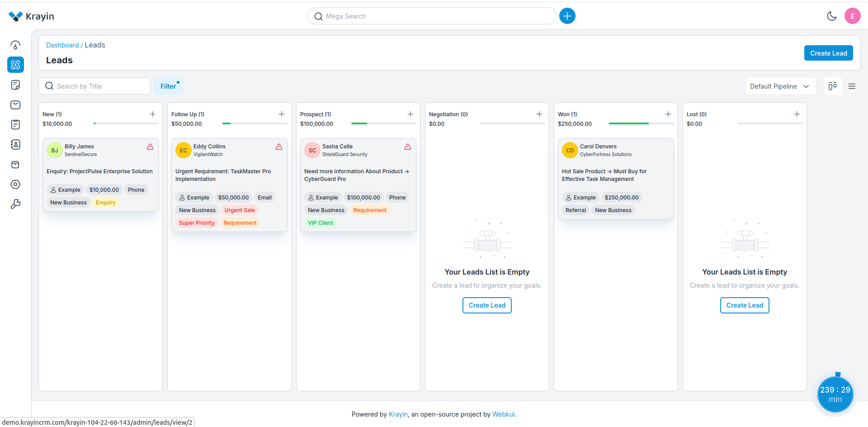
Task: Open the Leads icon in sidebar
Action: tap(15, 65)
